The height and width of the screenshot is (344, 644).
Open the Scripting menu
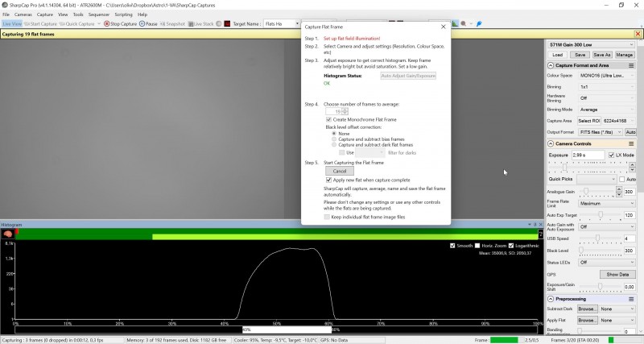click(x=123, y=15)
